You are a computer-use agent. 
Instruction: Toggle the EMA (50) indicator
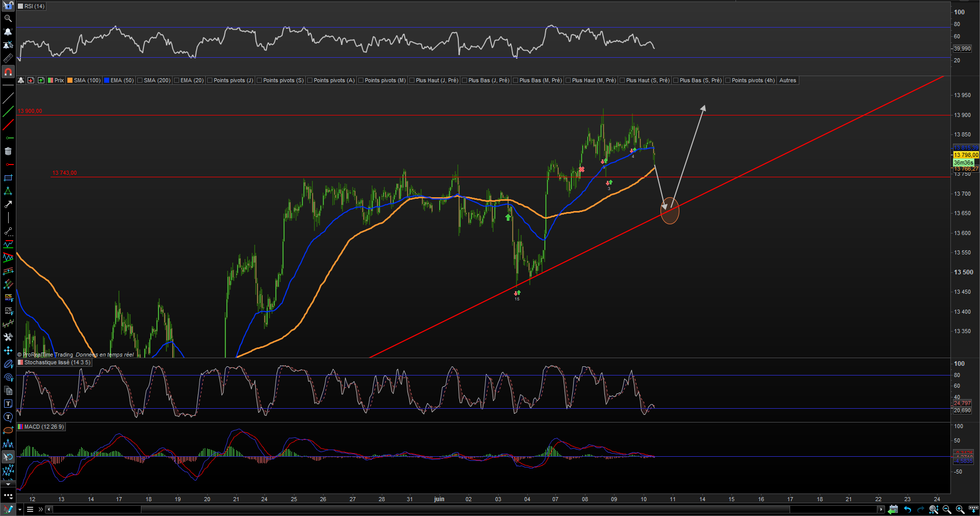point(107,80)
